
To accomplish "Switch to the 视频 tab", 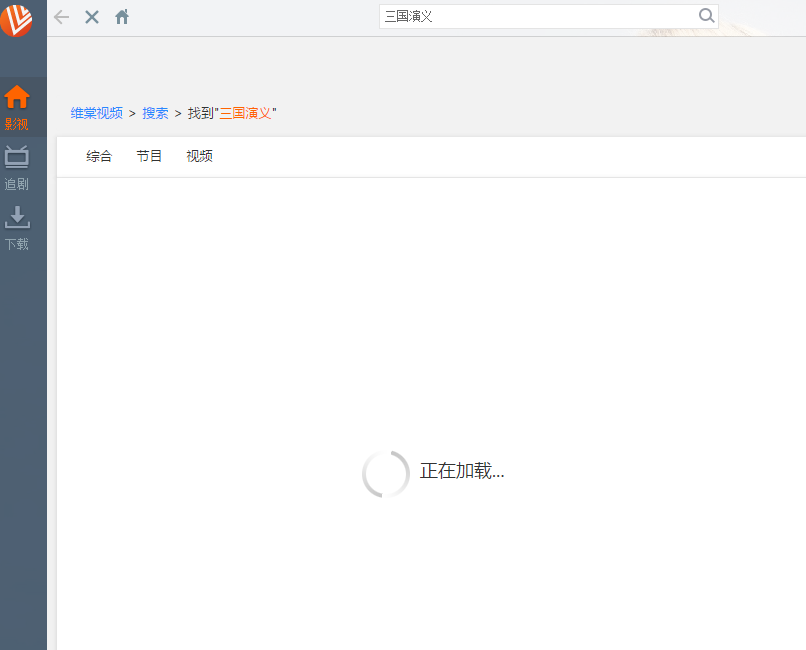I will click(x=199, y=156).
